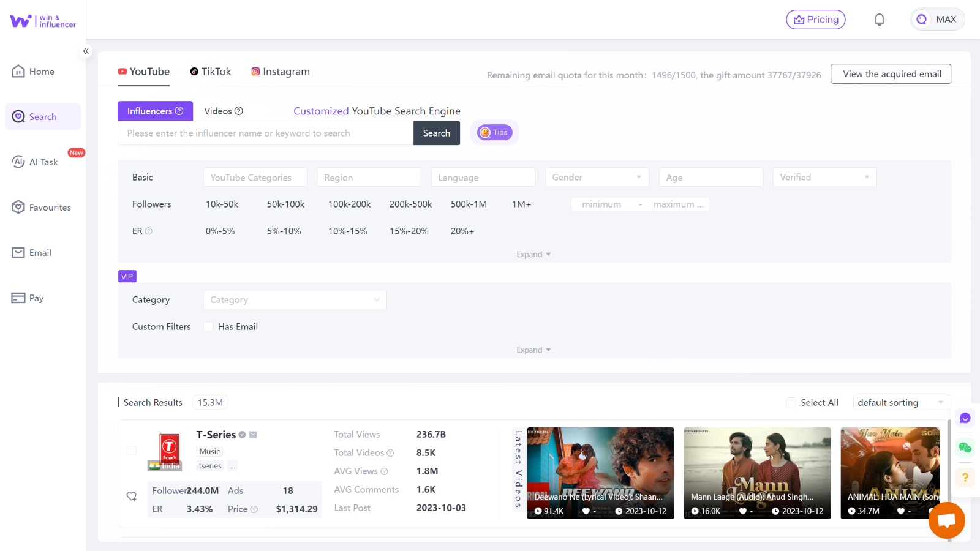
Task: Open the Videos search tab
Action: point(219,111)
